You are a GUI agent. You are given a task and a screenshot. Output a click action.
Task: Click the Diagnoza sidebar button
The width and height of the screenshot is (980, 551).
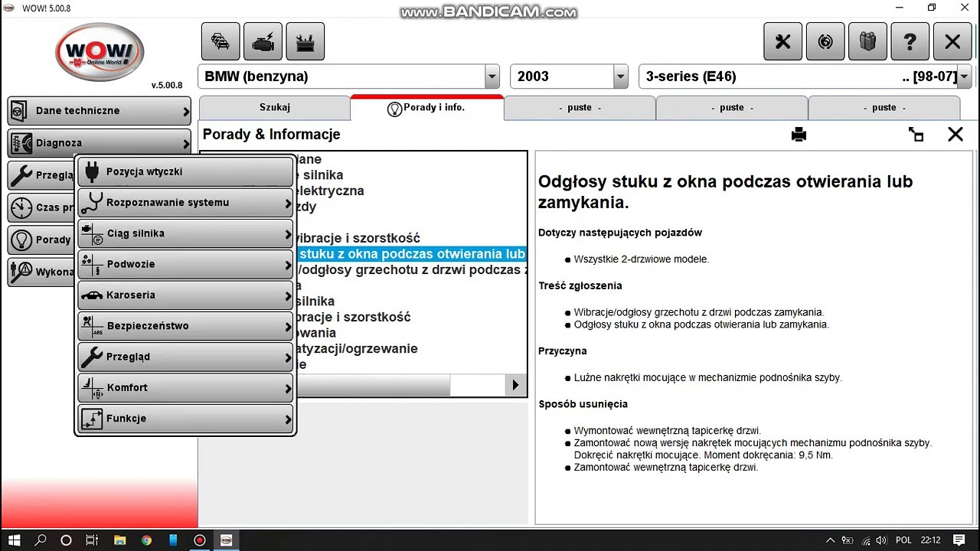(x=99, y=143)
